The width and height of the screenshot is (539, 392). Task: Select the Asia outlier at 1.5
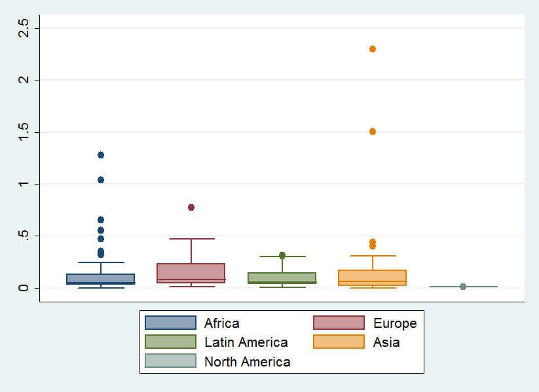[x=373, y=132]
